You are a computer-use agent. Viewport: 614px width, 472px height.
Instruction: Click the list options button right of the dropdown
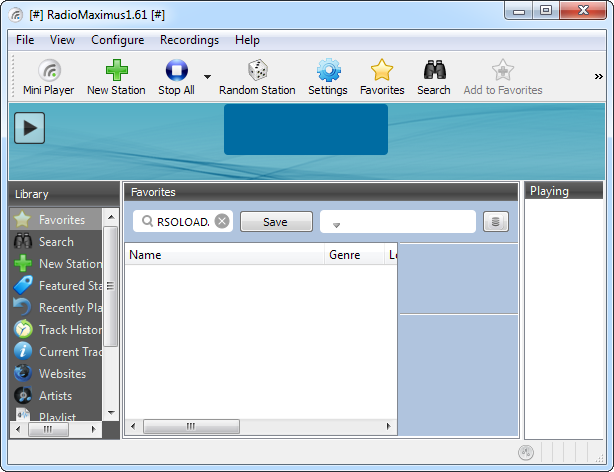496,222
